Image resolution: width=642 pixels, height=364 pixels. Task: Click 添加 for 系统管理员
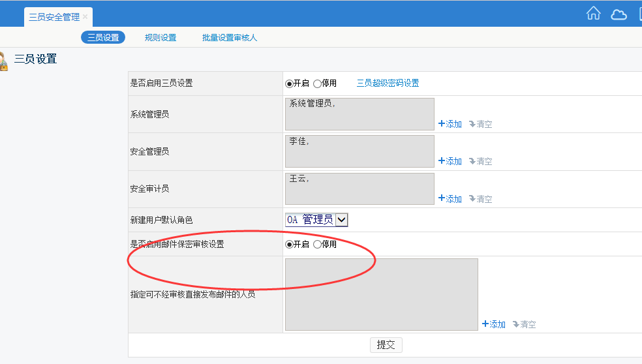450,124
